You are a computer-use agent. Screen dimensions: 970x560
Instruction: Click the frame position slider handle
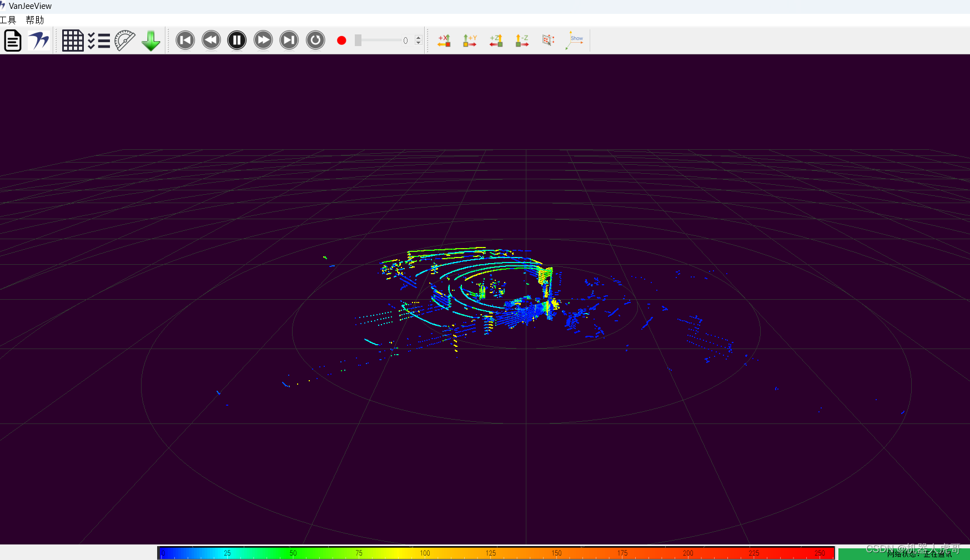(x=358, y=41)
